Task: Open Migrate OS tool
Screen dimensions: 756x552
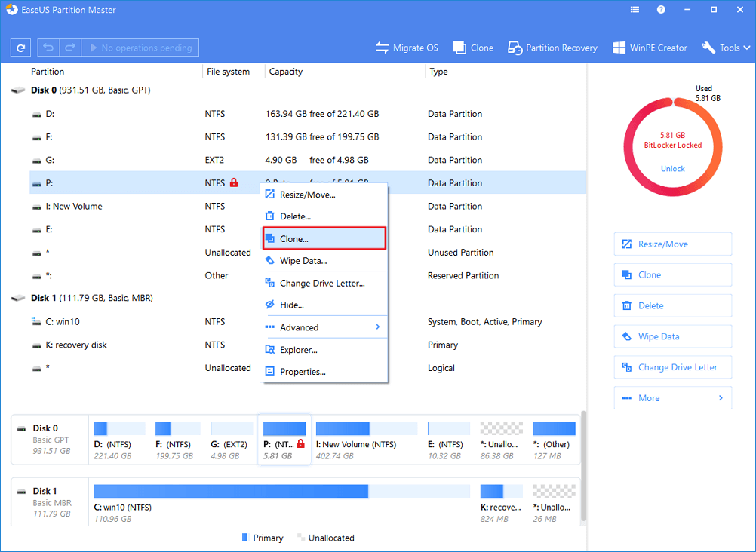Action: (407, 48)
